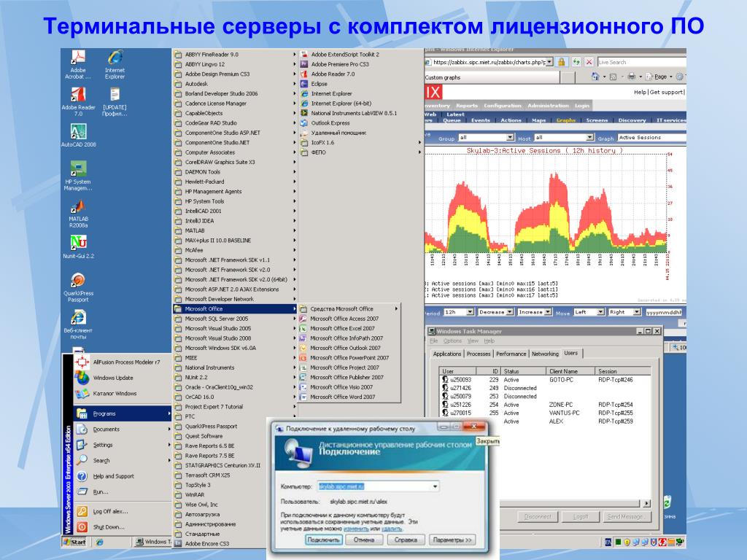
Task: Choose Shut Down...
Action: tap(123, 527)
